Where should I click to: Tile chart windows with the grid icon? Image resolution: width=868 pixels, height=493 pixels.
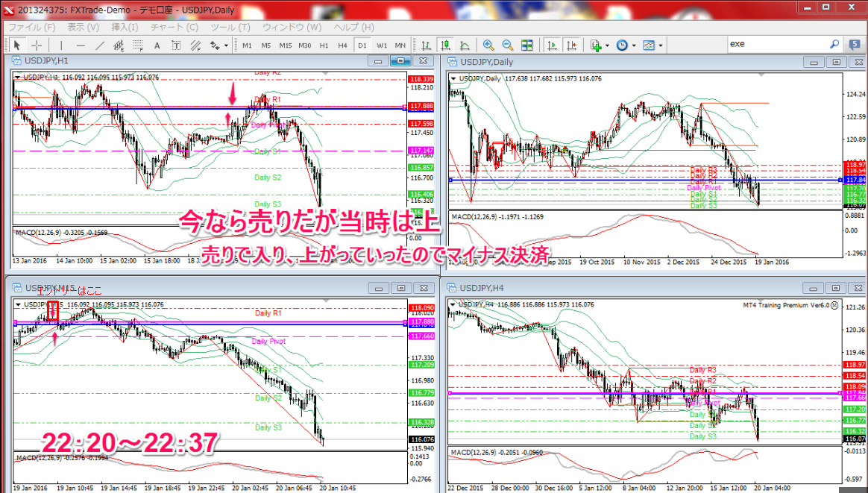click(526, 45)
